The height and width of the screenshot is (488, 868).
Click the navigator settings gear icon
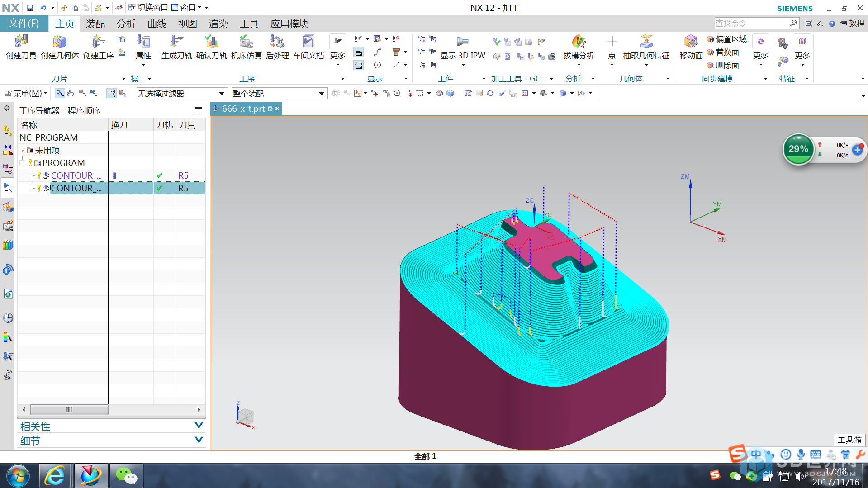pyautogui.click(x=7, y=108)
